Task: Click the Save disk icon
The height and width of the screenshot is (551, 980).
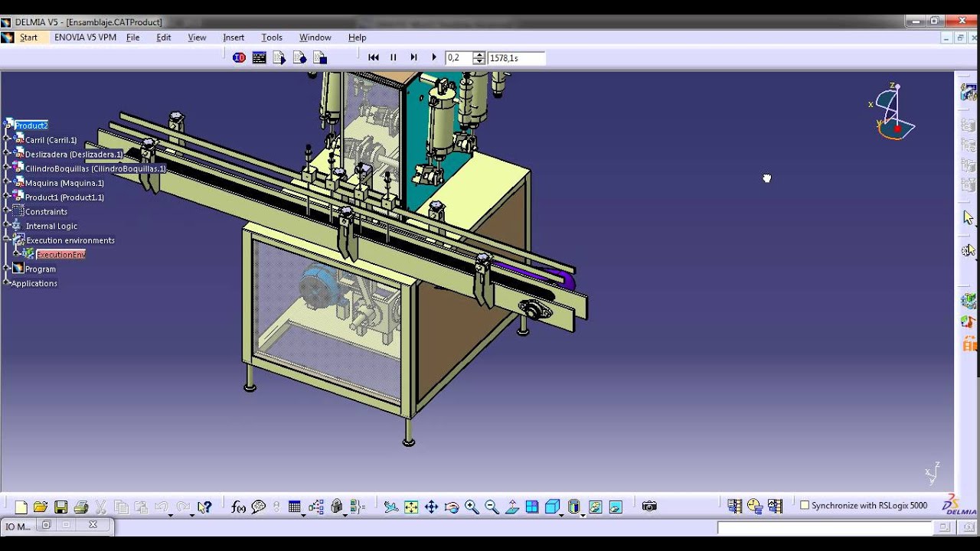Action: coord(60,507)
